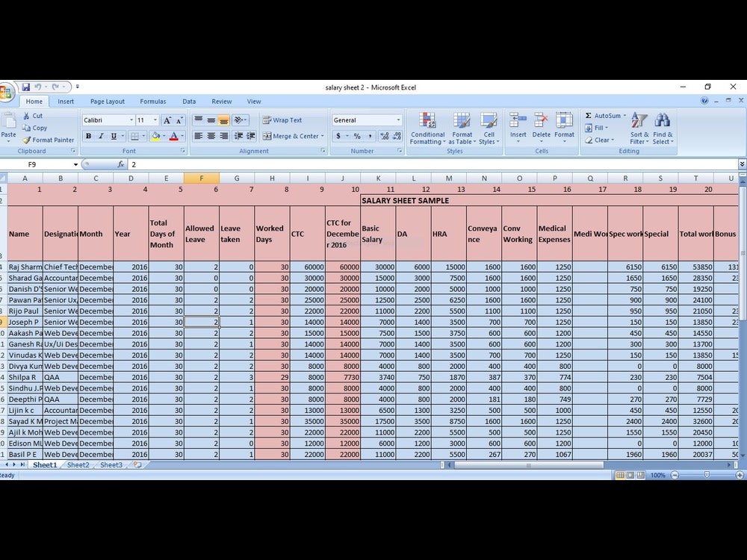Viewport: 747px width, 560px height.
Task: Decrease indent icon
Action: tap(239, 136)
